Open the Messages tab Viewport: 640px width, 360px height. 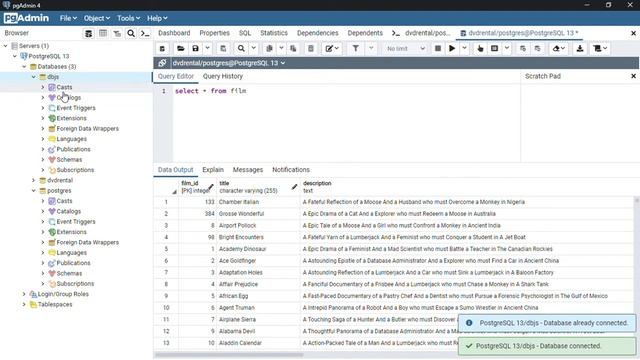click(x=248, y=170)
